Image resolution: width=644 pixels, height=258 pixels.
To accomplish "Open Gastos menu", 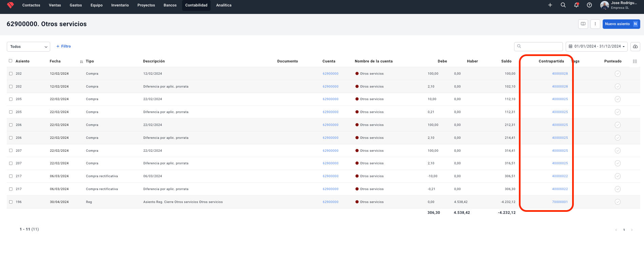I will point(76,5).
